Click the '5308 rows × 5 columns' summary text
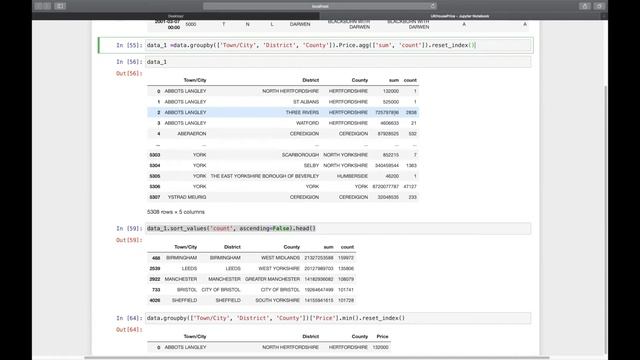The image size is (640, 360). (176, 212)
